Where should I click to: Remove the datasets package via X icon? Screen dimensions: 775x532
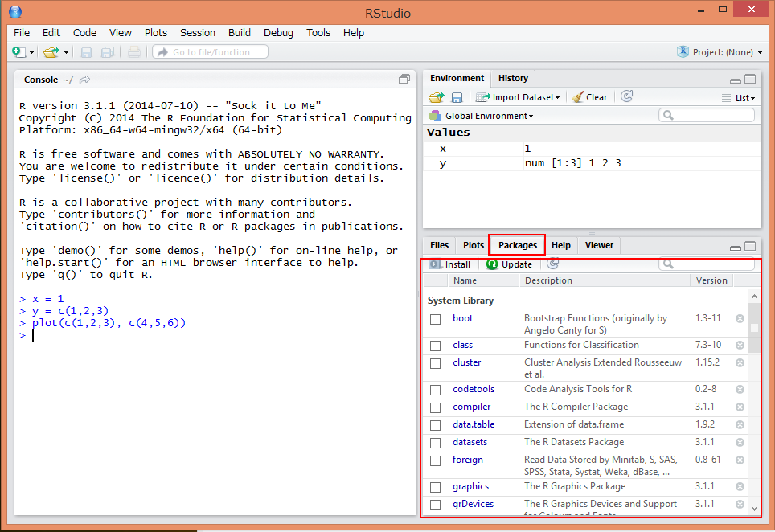740,442
